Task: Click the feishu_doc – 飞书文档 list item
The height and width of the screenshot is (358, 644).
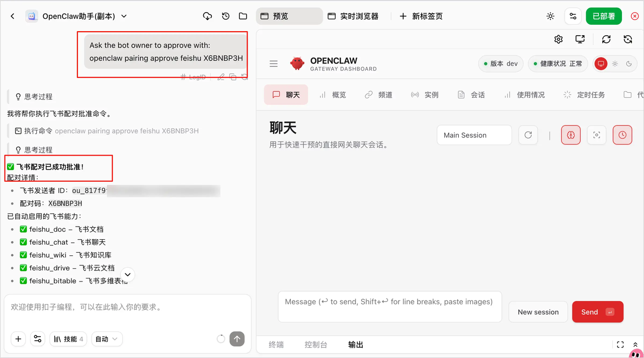Action: (x=61, y=229)
